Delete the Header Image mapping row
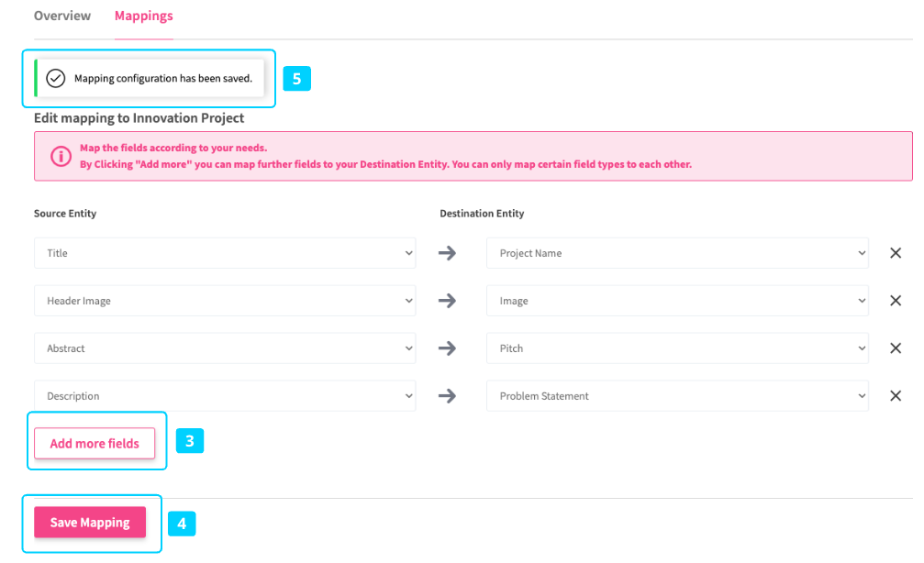The image size is (924, 563). 896,301
